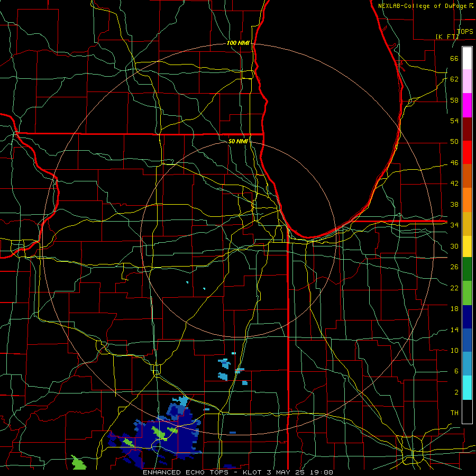Select the "14" legend value
Screen dimensions: 476x476
[454, 329]
